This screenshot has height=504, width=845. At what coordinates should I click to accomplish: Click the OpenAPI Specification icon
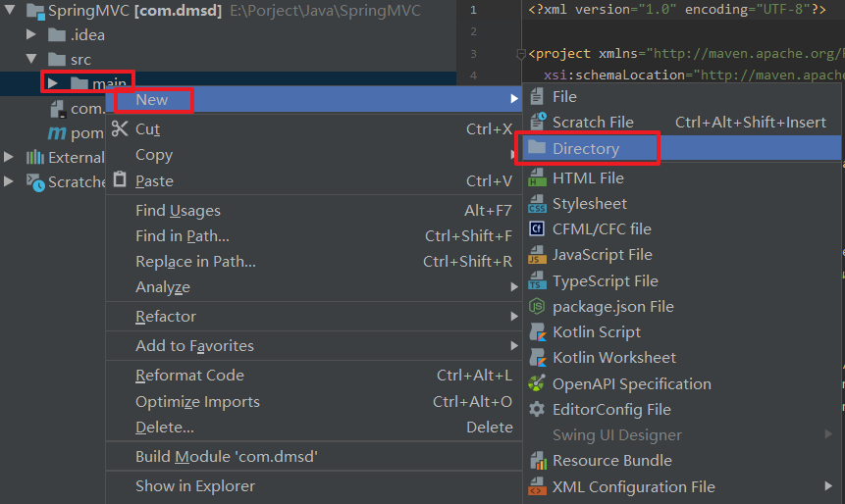click(537, 383)
